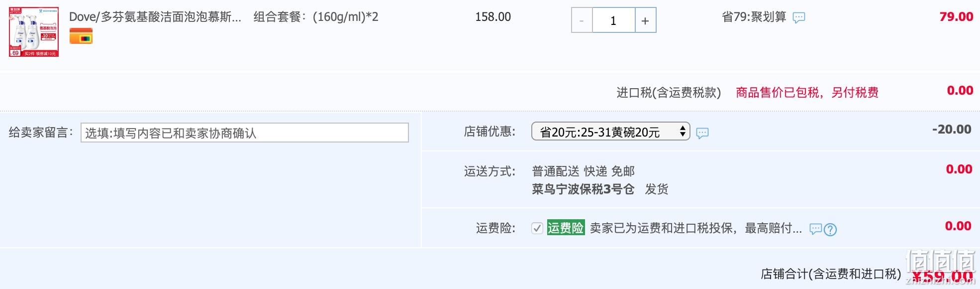Viewport: 980px width, 289px height.
Task: Click the Dove product thumbnail image
Action: (34, 32)
